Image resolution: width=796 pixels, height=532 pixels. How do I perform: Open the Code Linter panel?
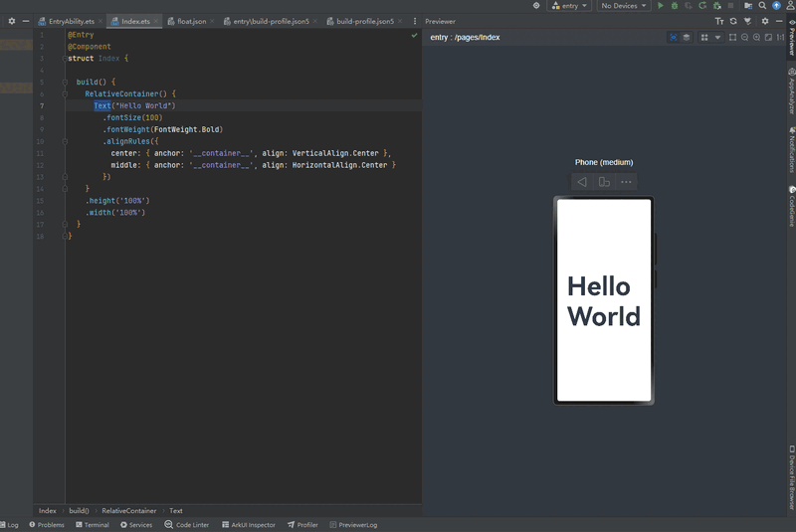click(x=187, y=525)
